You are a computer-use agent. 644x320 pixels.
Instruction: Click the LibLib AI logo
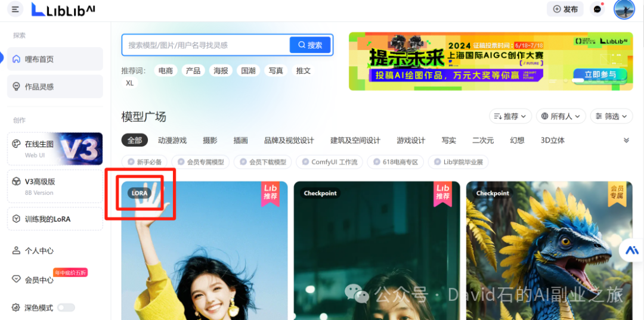[x=63, y=9]
